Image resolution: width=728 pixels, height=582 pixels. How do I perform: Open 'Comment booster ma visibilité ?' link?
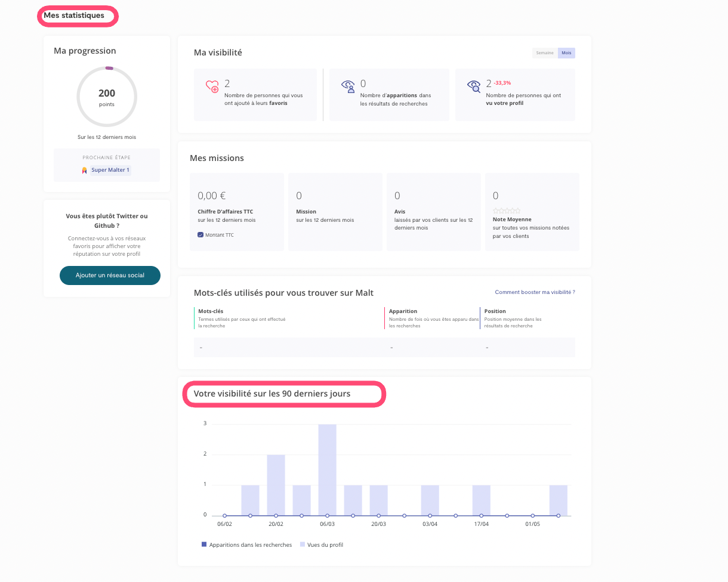point(535,292)
